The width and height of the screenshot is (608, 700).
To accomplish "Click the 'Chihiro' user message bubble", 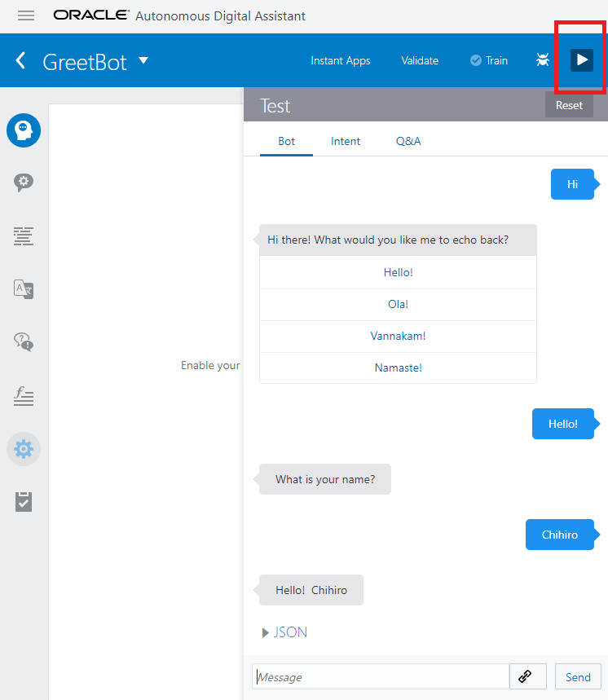I will (560, 535).
